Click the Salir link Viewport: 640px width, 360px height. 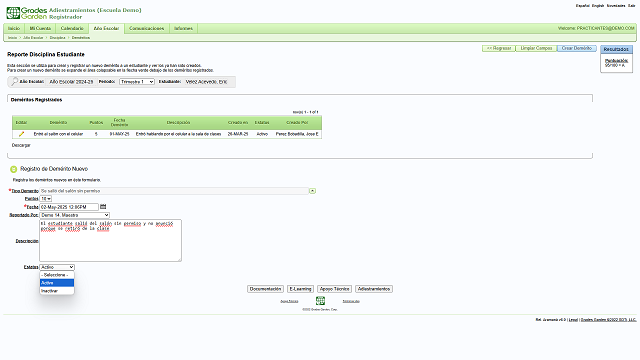631,6
